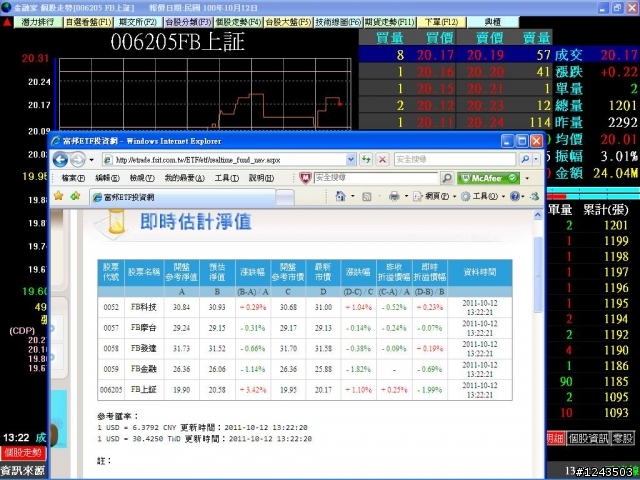640x480 pixels.
Task: Switch to 台股大盤(F5) in the stock app
Action: 288,22
